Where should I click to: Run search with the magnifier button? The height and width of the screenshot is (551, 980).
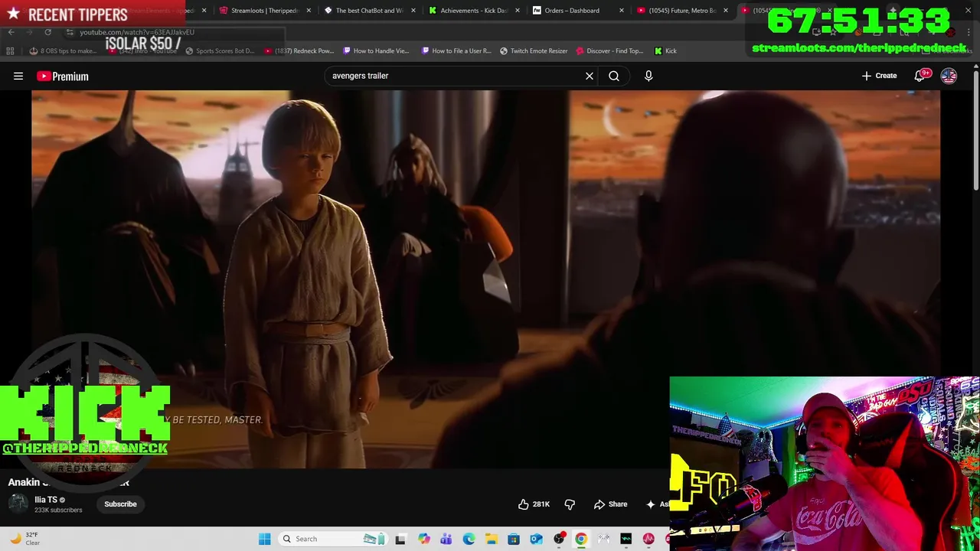tap(614, 76)
